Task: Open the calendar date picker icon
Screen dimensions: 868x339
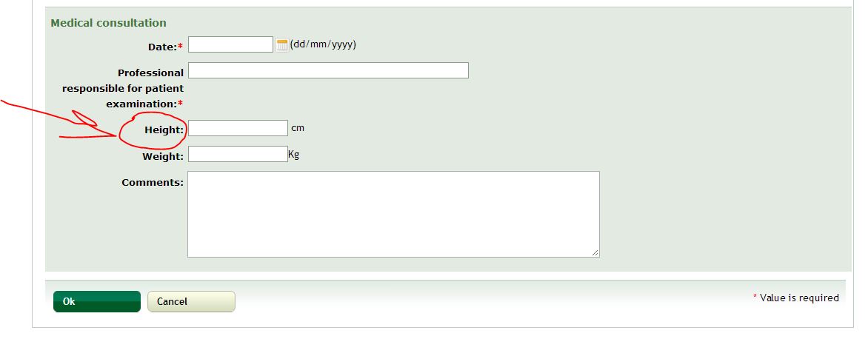Action: (x=281, y=45)
